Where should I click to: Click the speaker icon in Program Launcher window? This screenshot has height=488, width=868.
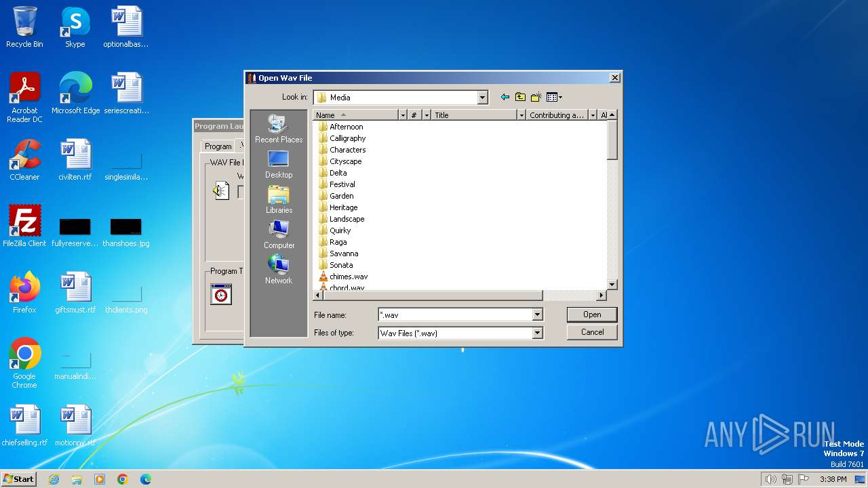[x=221, y=190]
